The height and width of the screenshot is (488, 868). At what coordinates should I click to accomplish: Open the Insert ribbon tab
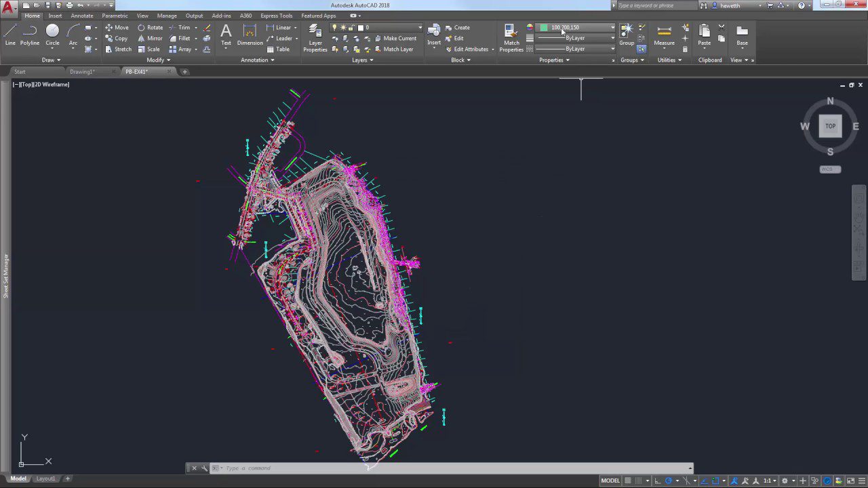pyautogui.click(x=55, y=16)
